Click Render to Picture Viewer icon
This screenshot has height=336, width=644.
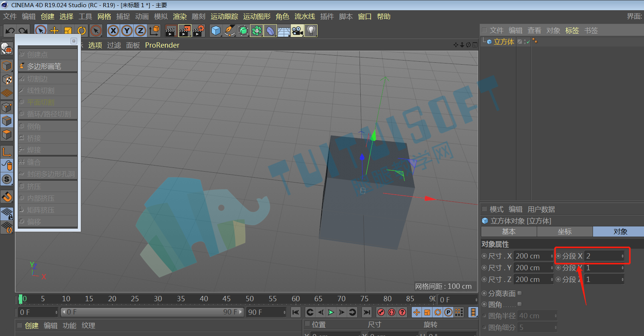click(x=185, y=31)
